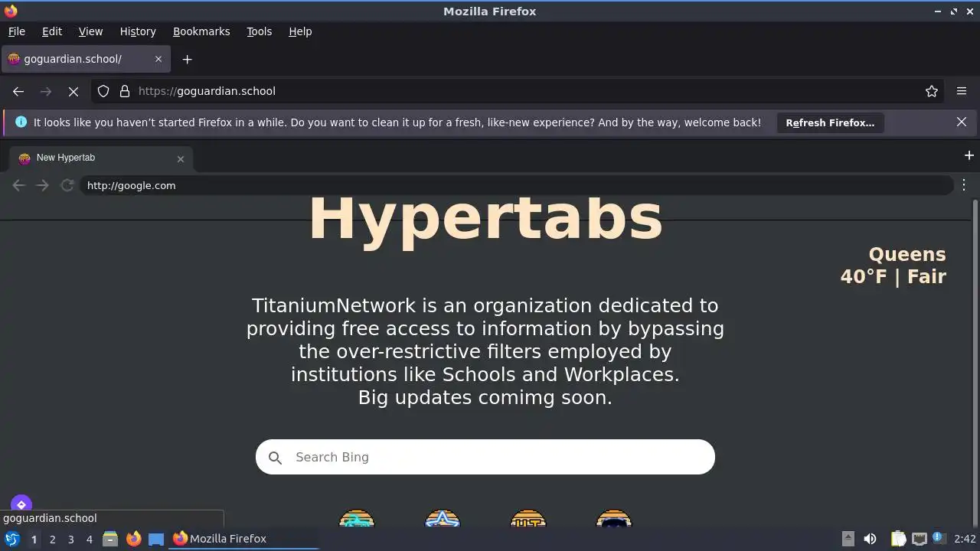Open the system start menu icon
Image resolution: width=980 pixels, height=551 pixels.
point(12,539)
